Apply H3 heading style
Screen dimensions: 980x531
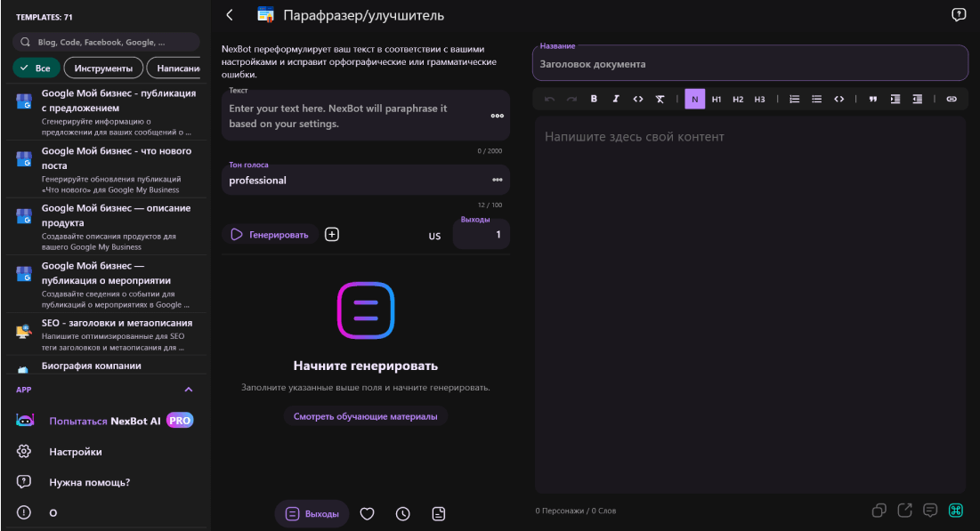[x=759, y=99]
